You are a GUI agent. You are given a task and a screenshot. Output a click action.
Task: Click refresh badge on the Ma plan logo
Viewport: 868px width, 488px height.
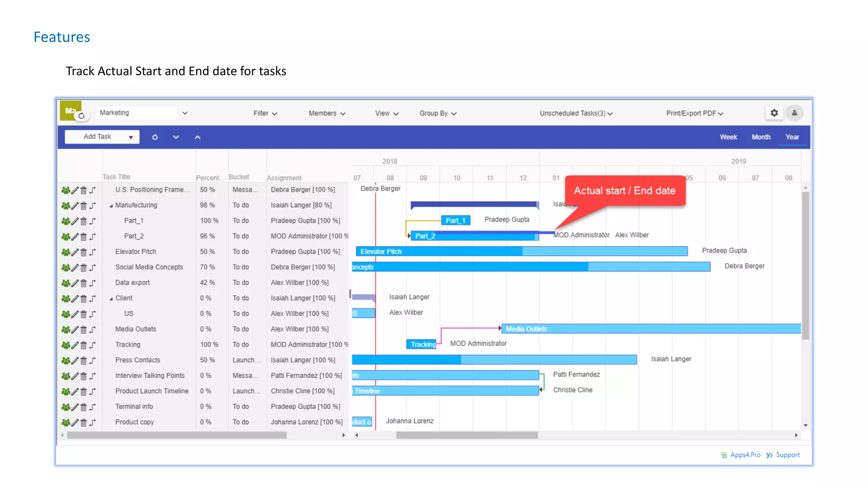pyautogui.click(x=81, y=116)
